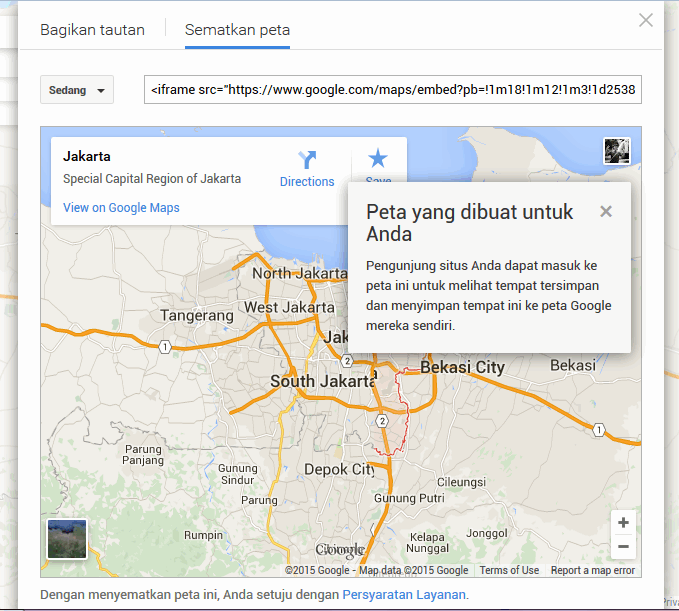Open the Sedang size dropdown
The height and width of the screenshot is (611, 679).
(x=77, y=90)
